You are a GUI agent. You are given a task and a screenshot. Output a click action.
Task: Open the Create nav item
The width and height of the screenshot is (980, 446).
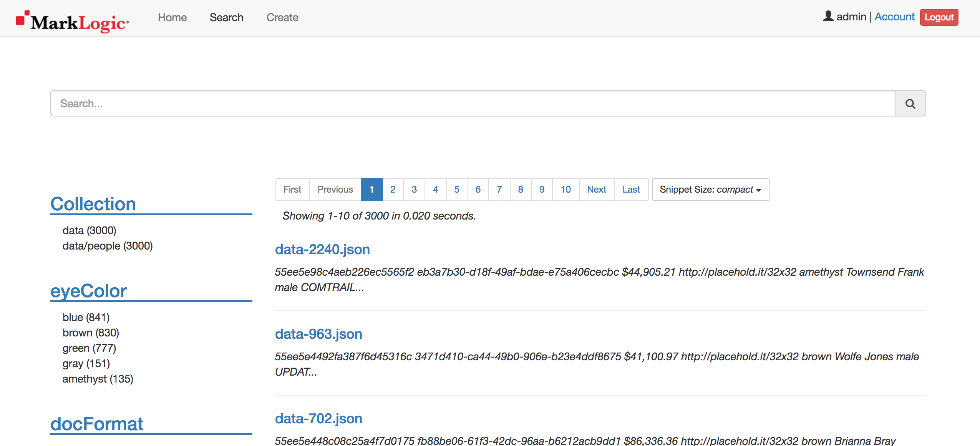(x=282, y=17)
